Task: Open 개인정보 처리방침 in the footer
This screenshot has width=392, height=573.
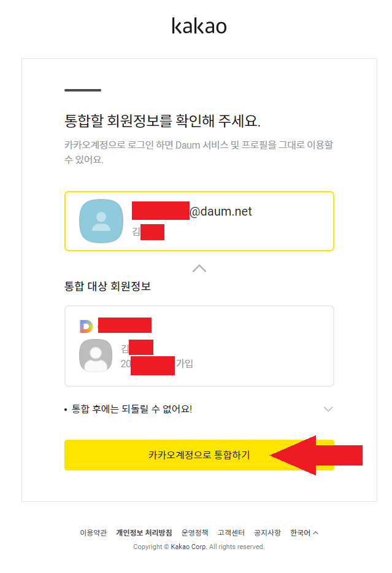Action: click(x=144, y=533)
